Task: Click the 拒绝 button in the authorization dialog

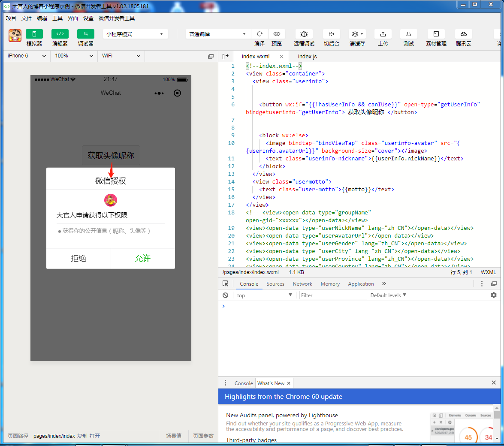Action: (78, 258)
